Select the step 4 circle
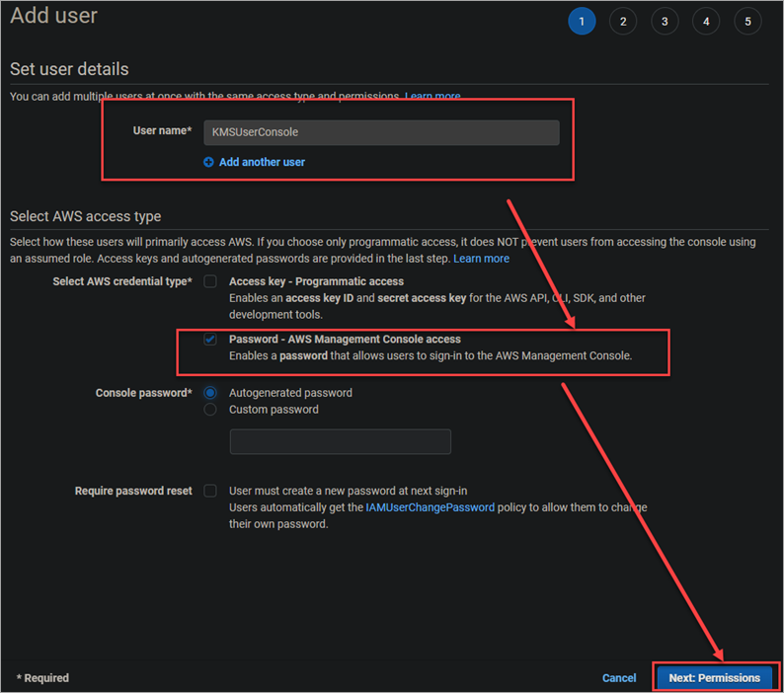The height and width of the screenshot is (693, 784). pos(706,22)
